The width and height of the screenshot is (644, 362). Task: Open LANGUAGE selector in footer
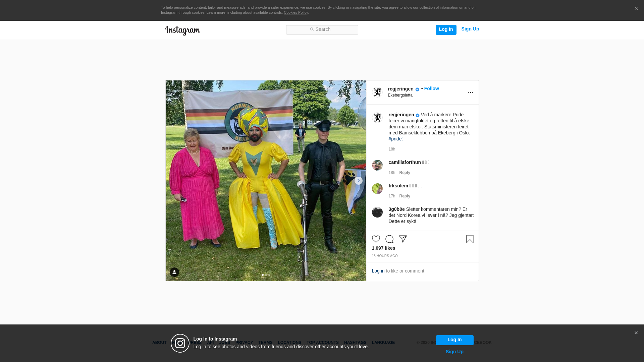(383, 343)
